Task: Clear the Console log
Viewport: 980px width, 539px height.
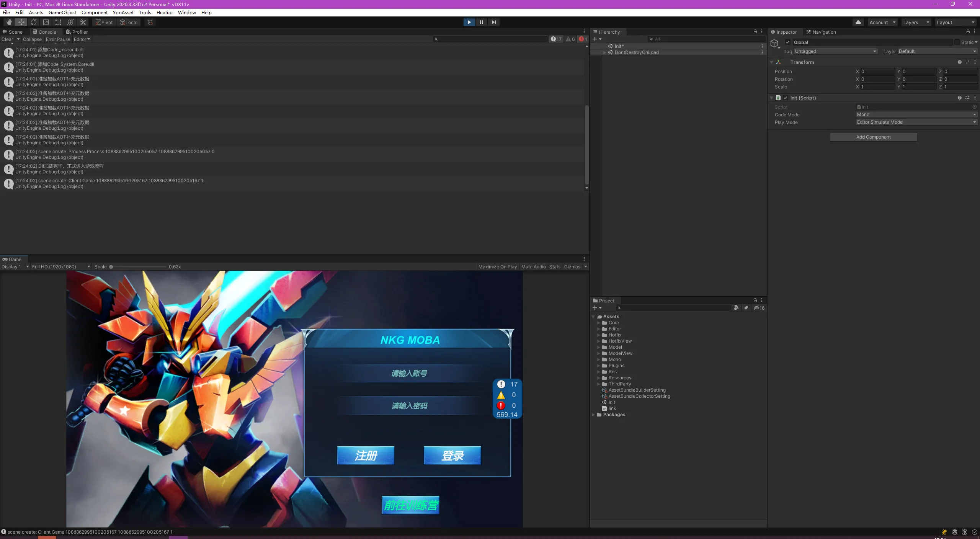Action: pyautogui.click(x=7, y=39)
